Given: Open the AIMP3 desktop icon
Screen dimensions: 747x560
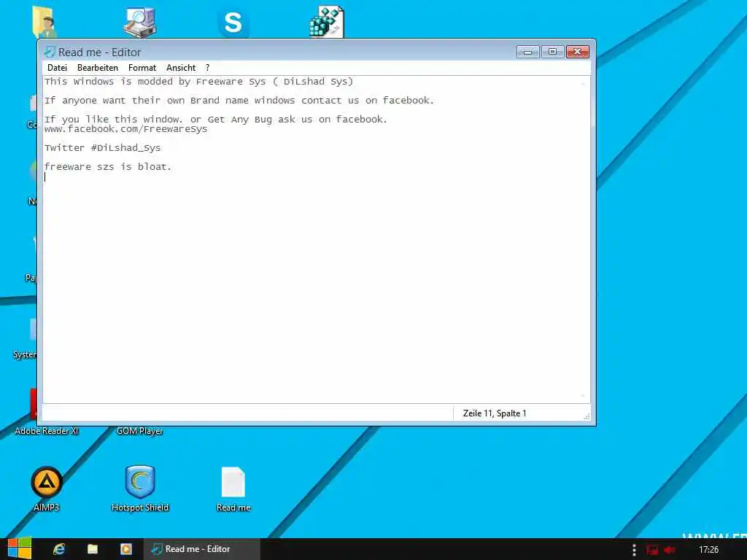Looking at the screenshot, I should tap(46, 489).
